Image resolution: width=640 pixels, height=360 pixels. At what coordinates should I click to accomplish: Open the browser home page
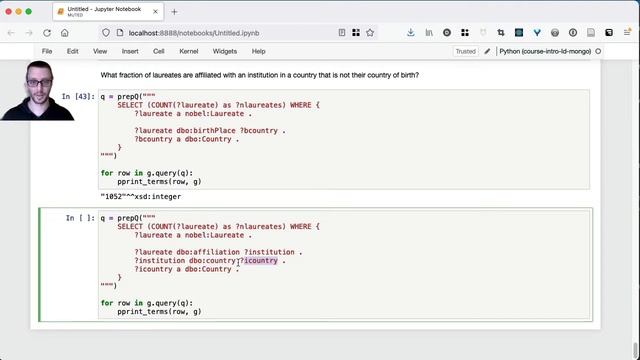(64, 33)
